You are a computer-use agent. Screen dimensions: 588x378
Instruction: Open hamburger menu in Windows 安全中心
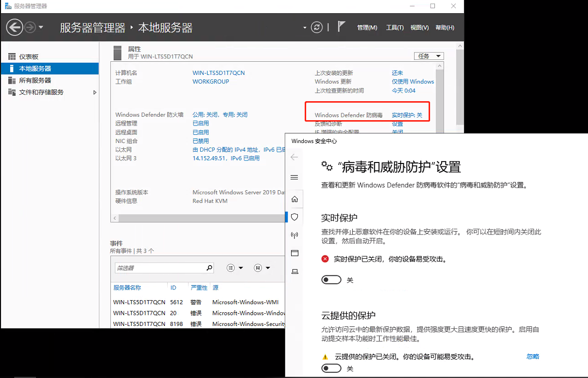point(294,178)
